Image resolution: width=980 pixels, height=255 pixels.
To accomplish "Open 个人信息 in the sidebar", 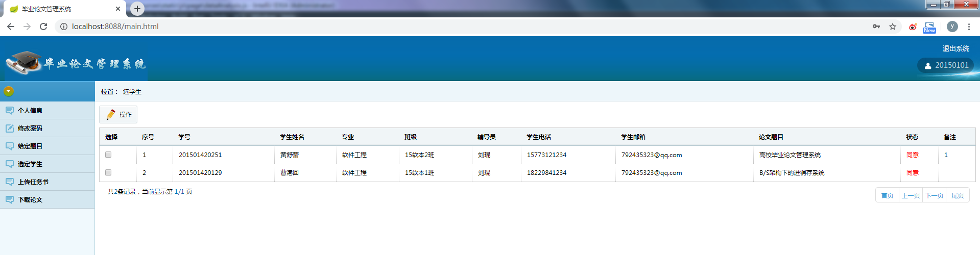I will click(30, 111).
